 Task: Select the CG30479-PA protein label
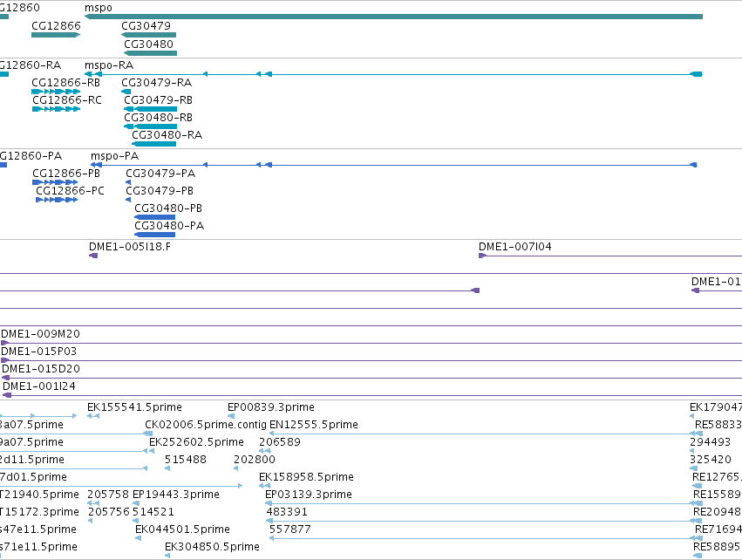pos(160,174)
